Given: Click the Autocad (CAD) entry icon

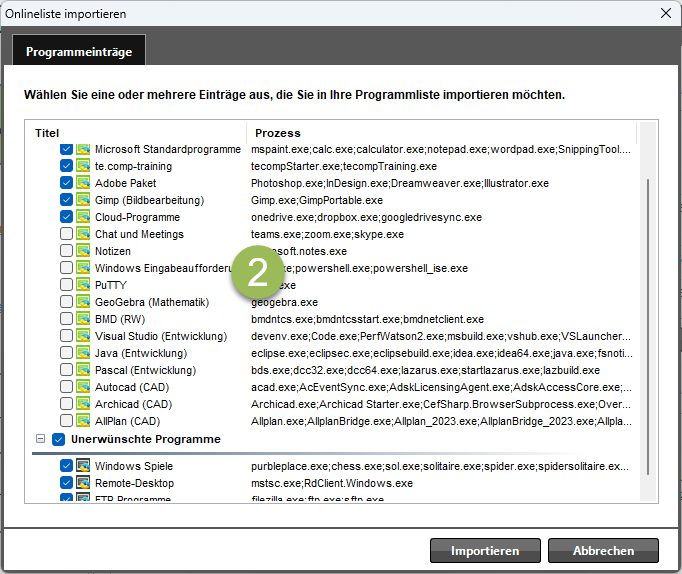Looking at the screenshot, I should click(83, 387).
